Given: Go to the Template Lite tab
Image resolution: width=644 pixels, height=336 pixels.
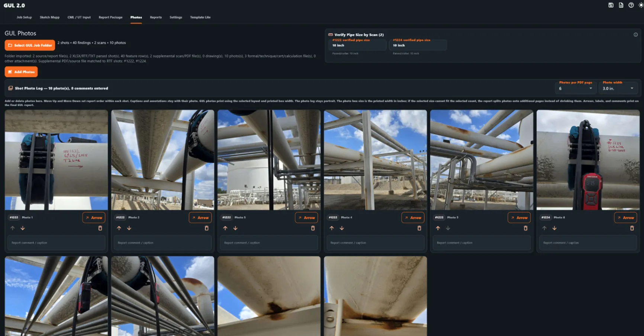Looking at the screenshot, I should [200, 17].
